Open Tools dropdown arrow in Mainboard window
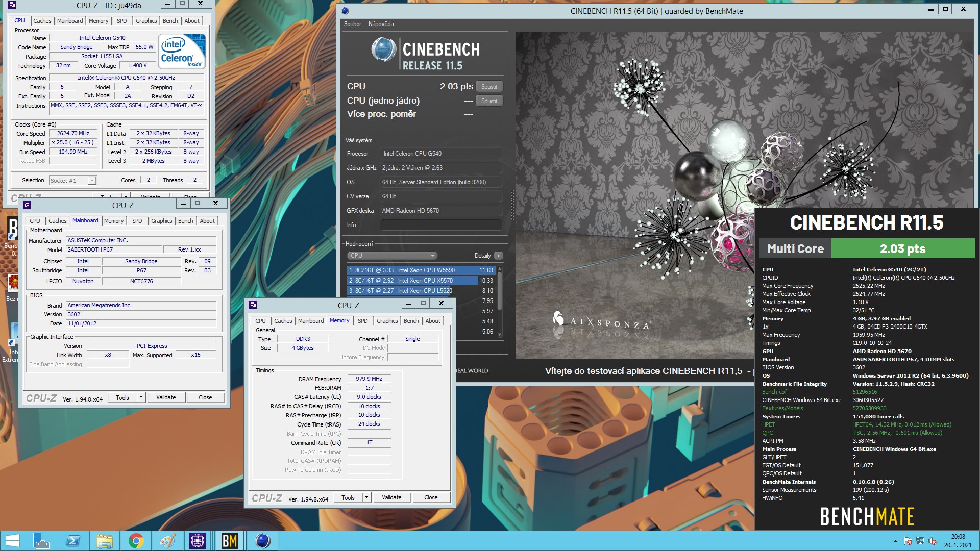 [141, 397]
